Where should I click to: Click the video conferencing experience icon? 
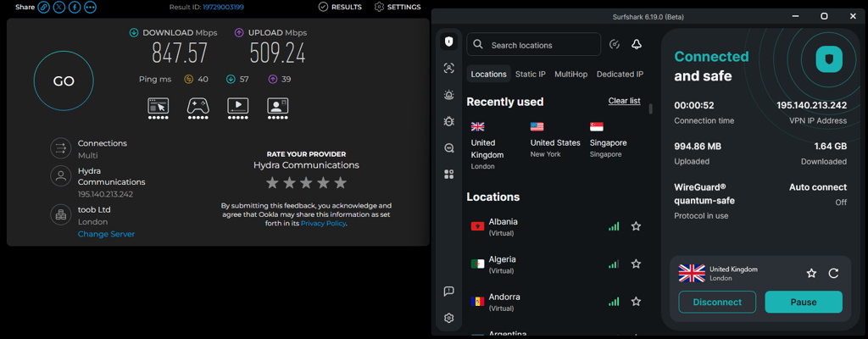[x=277, y=108]
